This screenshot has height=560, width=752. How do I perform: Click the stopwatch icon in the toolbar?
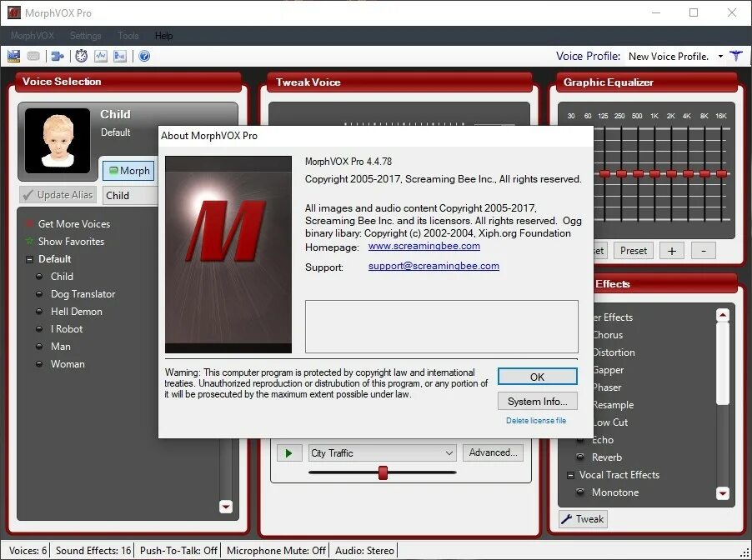coord(81,56)
